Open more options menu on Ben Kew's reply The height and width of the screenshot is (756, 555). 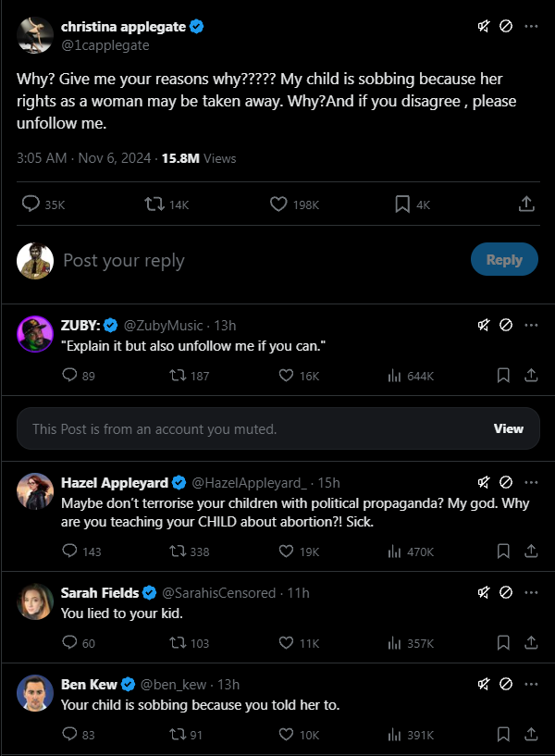[531, 685]
